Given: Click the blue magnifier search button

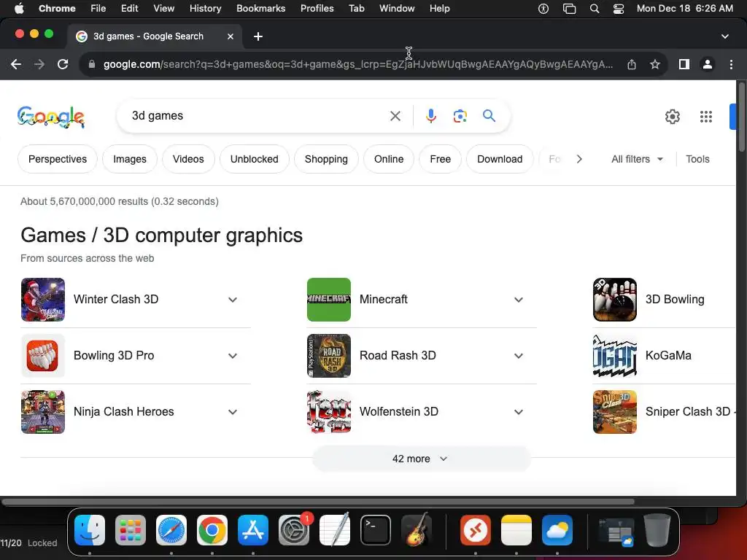Looking at the screenshot, I should (489, 116).
